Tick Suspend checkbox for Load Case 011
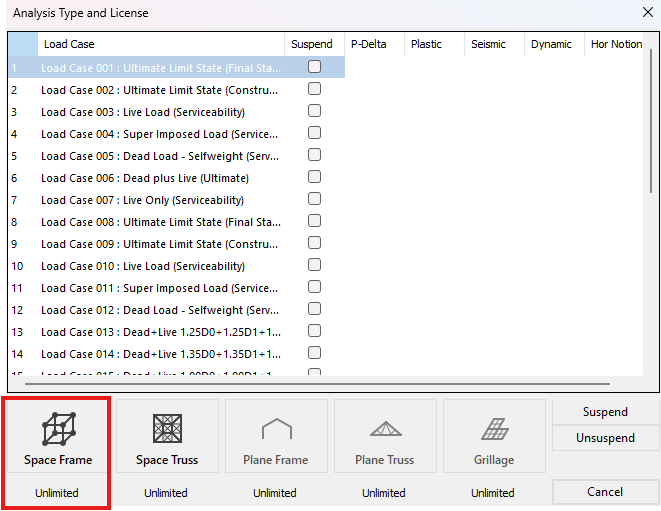661x511 pixels. click(x=314, y=287)
